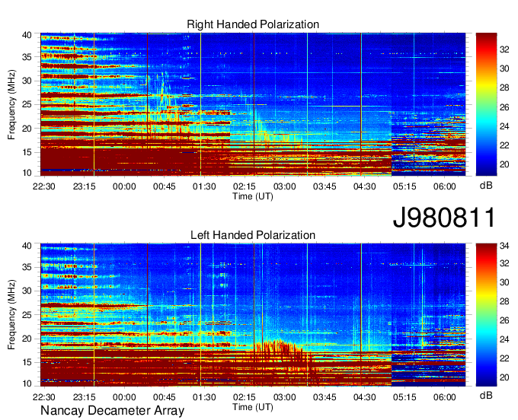Screen dimensions: 518x420
Task: Click the 00:00 time tick on Left Handed plot
Action: click(124, 397)
